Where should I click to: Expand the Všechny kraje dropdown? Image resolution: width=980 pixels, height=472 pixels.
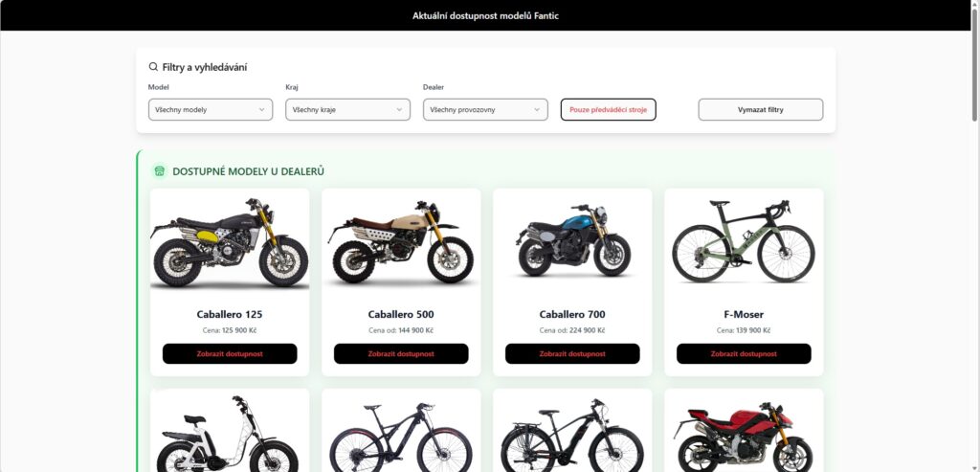(348, 109)
